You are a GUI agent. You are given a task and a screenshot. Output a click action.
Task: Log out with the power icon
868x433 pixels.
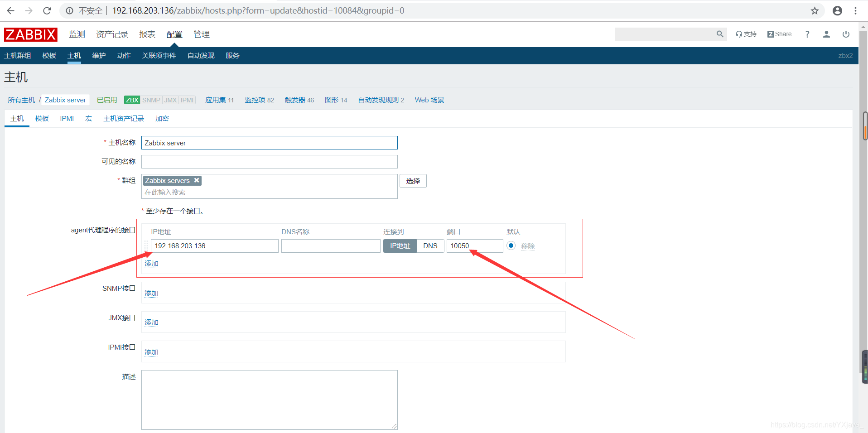point(846,34)
